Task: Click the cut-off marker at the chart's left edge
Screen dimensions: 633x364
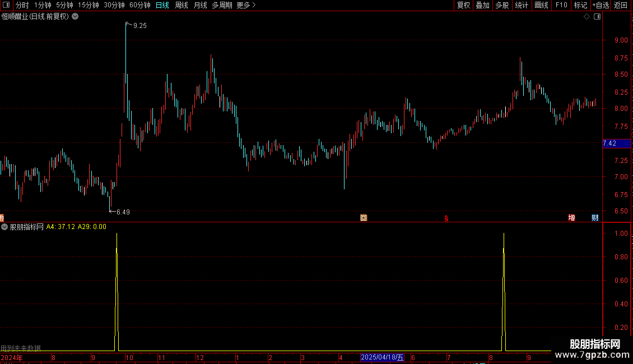Action: (x=2, y=218)
